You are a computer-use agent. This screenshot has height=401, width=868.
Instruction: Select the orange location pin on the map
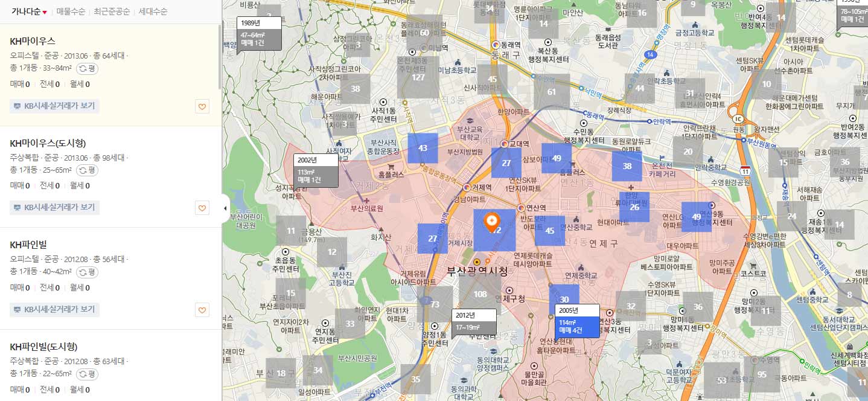(x=492, y=222)
